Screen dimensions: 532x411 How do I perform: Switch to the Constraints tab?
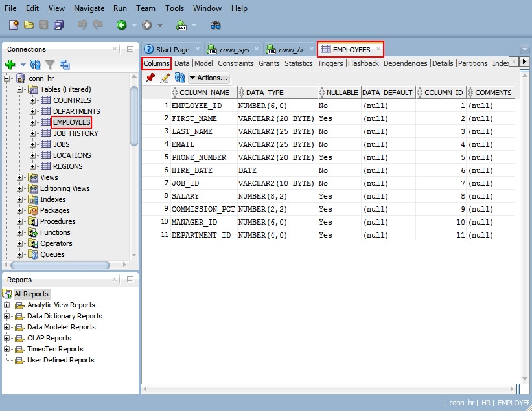[236, 63]
